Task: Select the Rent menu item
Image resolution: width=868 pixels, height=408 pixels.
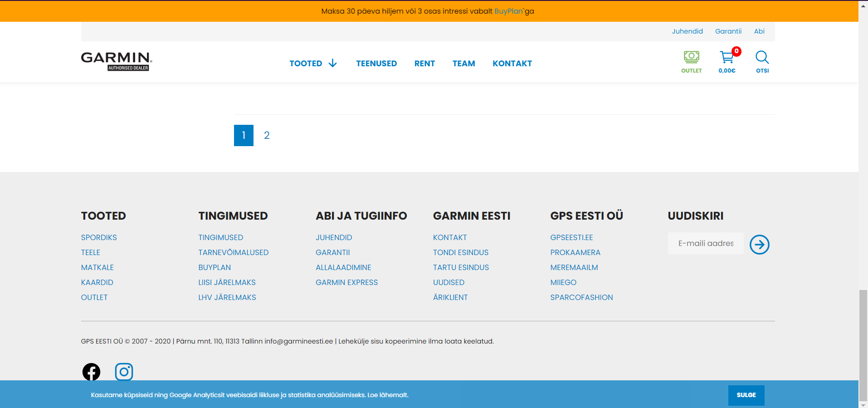Action: click(424, 64)
